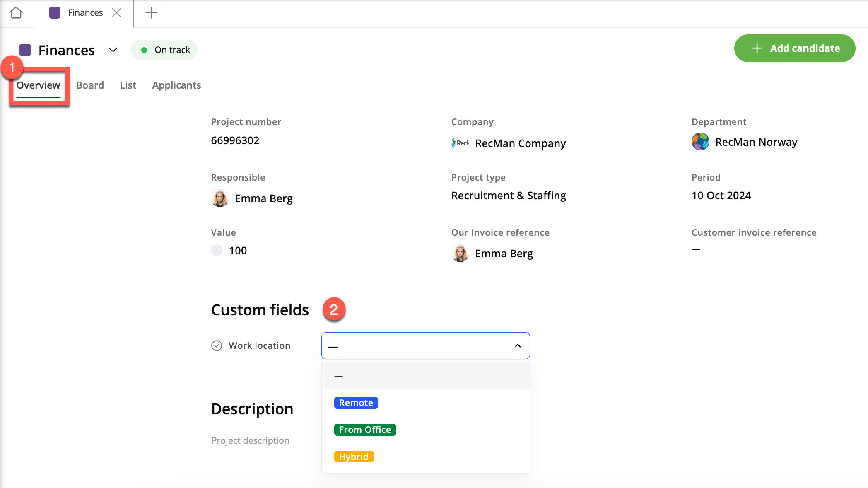Click Emma Berg's avatar under Invoice reference
The image size is (868, 488).
tap(460, 254)
